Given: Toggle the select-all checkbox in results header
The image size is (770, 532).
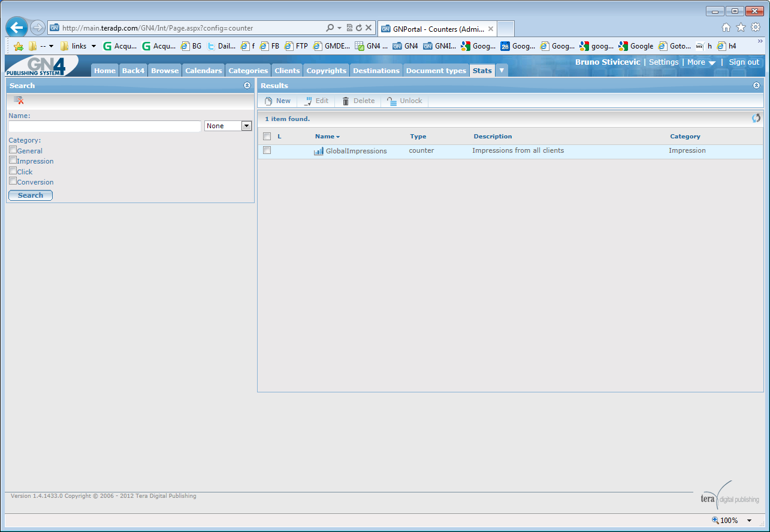Looking at the screenshot, I should pos(267,136).
